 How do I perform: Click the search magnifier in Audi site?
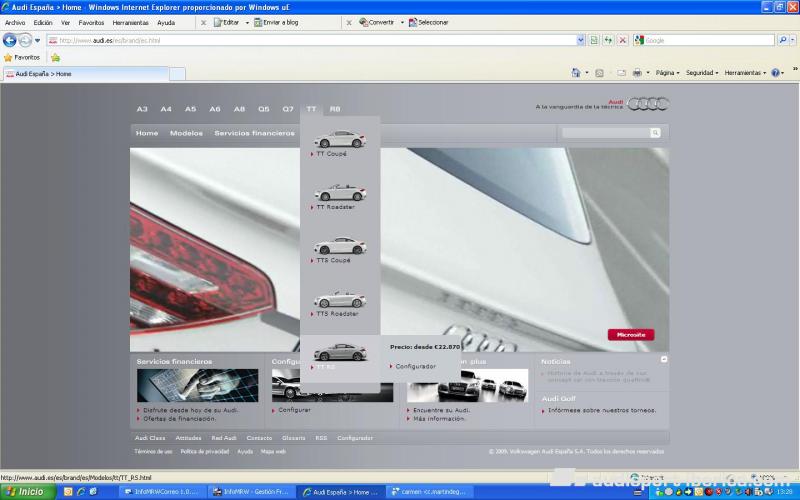(656, 133)
